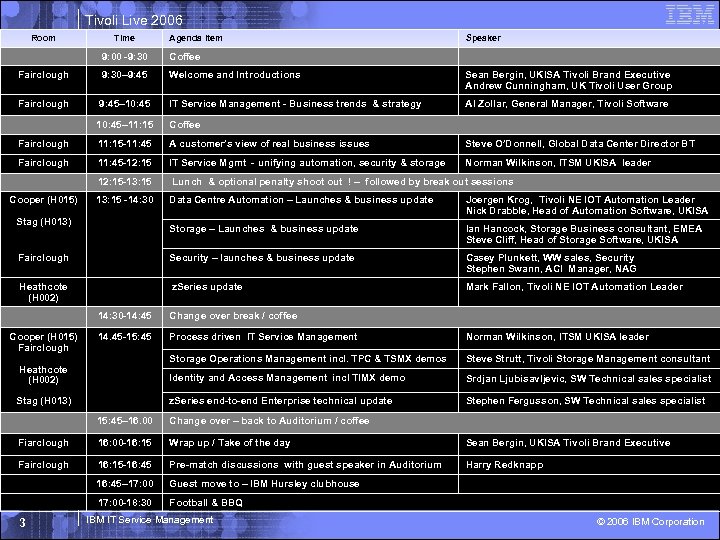Select 'Security – launches & business update'
This screenshot has height=540, width=720.
point(262,258)
